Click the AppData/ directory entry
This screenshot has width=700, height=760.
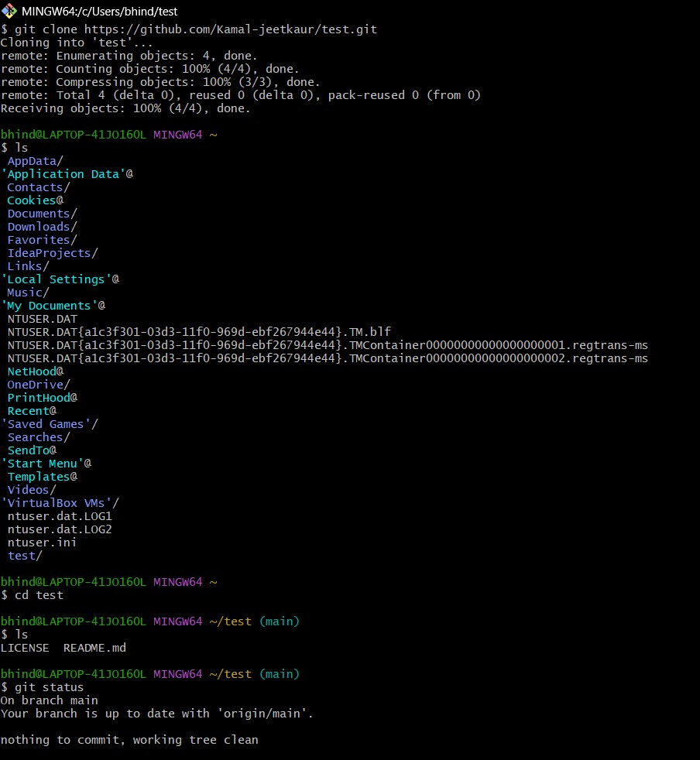[35, 161]
